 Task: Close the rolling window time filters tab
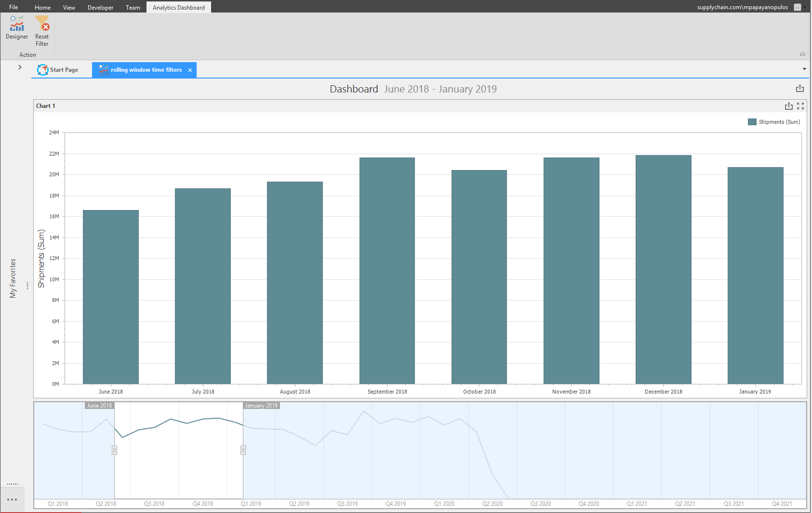pyautogui.click(x=190, y=70)
